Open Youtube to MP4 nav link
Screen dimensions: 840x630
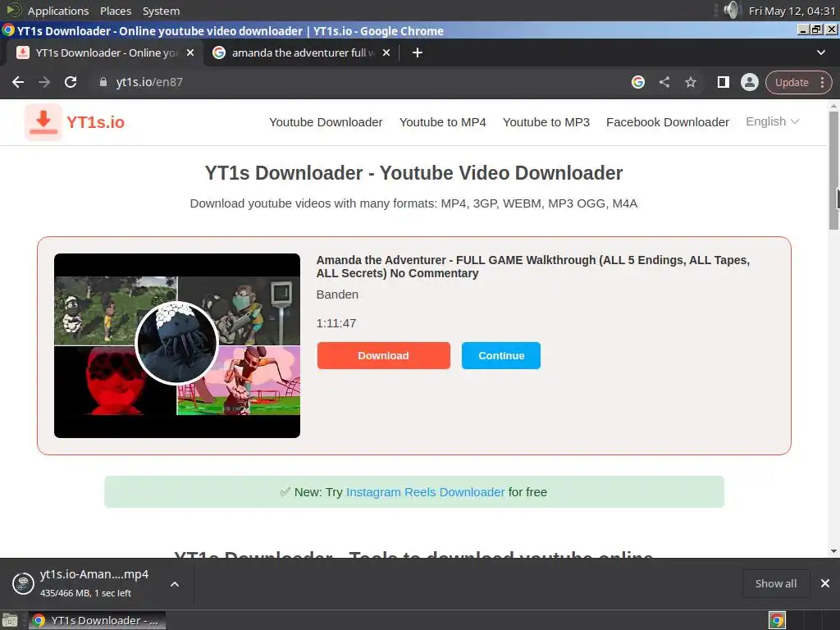pyautogui.click(x=442, y=122)
